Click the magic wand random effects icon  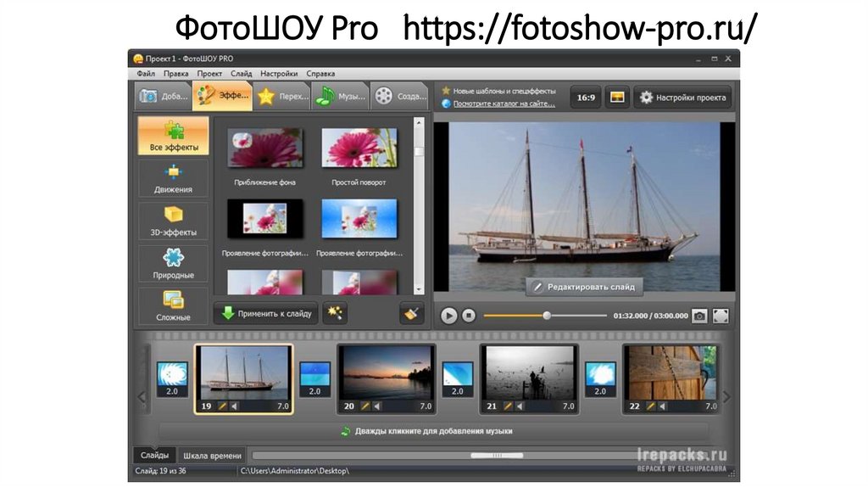coord(334,313)
